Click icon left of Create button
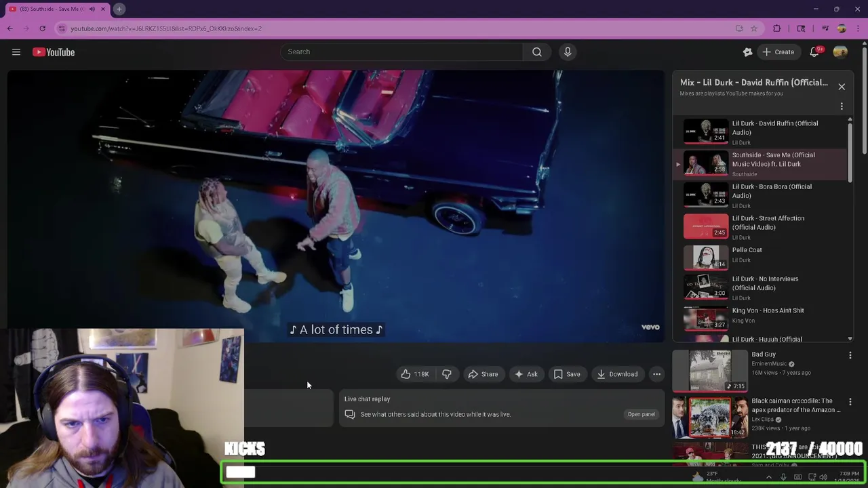Viewport: 868px width, 488px height. click(747, 52)
